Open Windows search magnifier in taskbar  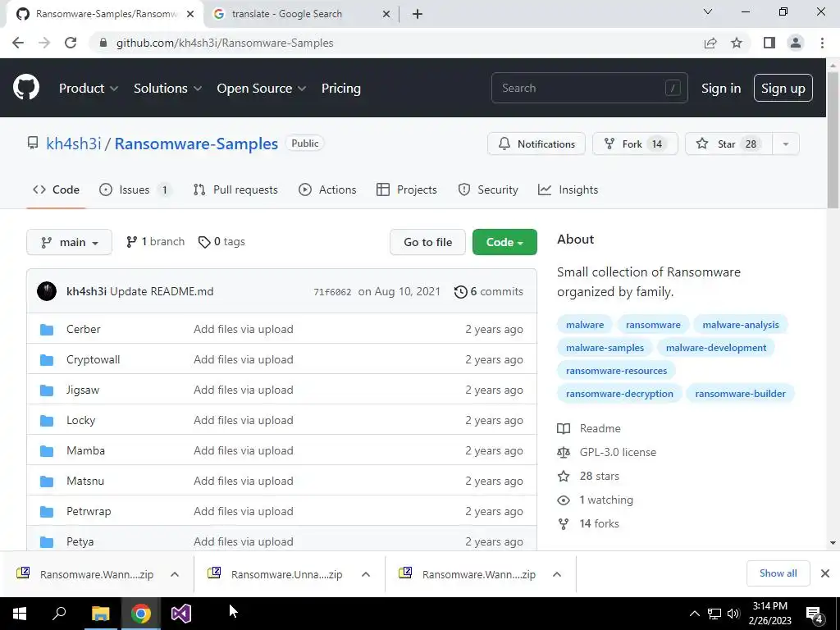(x=59, y=613)
